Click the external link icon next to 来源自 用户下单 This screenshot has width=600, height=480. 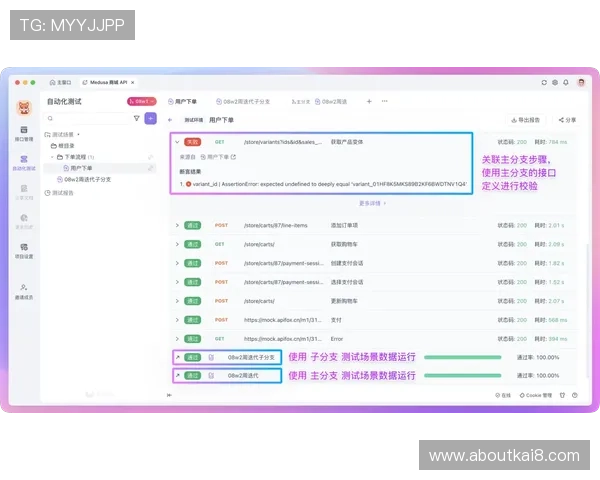[x=233, y=157]
